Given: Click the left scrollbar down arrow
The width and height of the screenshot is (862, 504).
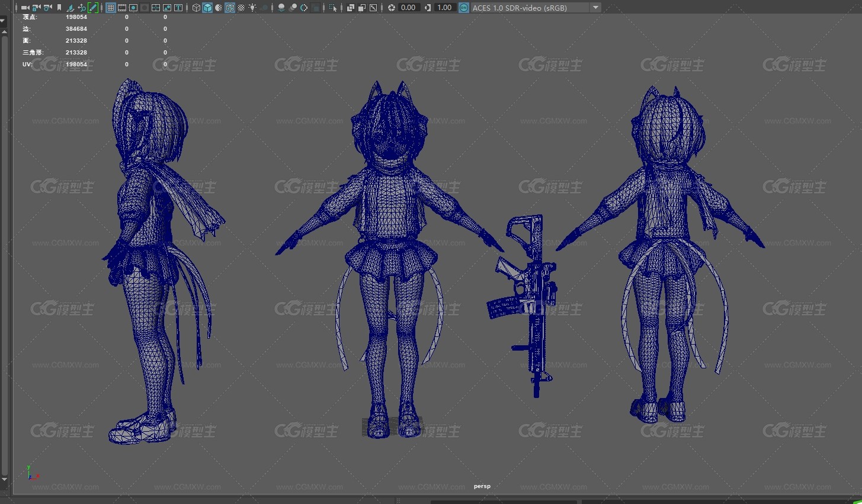Looking at the screenshot, I should [4, 479].
